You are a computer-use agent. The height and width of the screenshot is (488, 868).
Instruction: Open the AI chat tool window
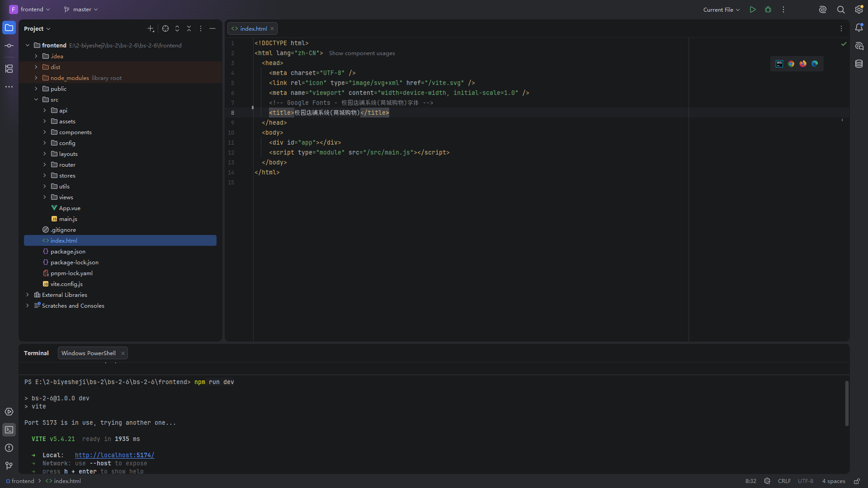click(859, 46)
